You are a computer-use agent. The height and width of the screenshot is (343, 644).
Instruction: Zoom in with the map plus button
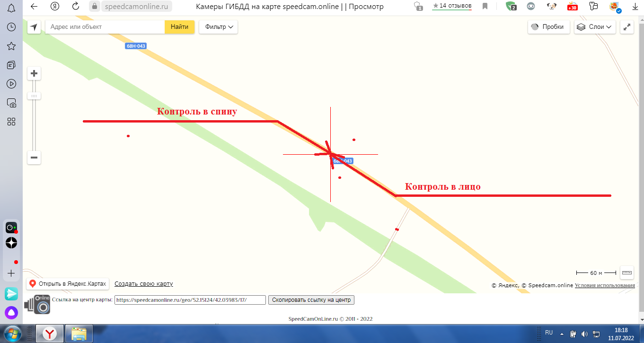point(34,74)
